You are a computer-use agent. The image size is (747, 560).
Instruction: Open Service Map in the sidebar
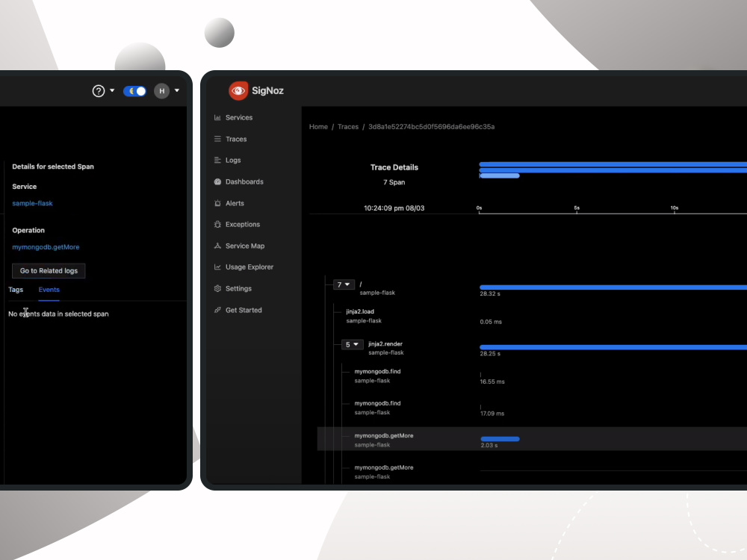245,246
